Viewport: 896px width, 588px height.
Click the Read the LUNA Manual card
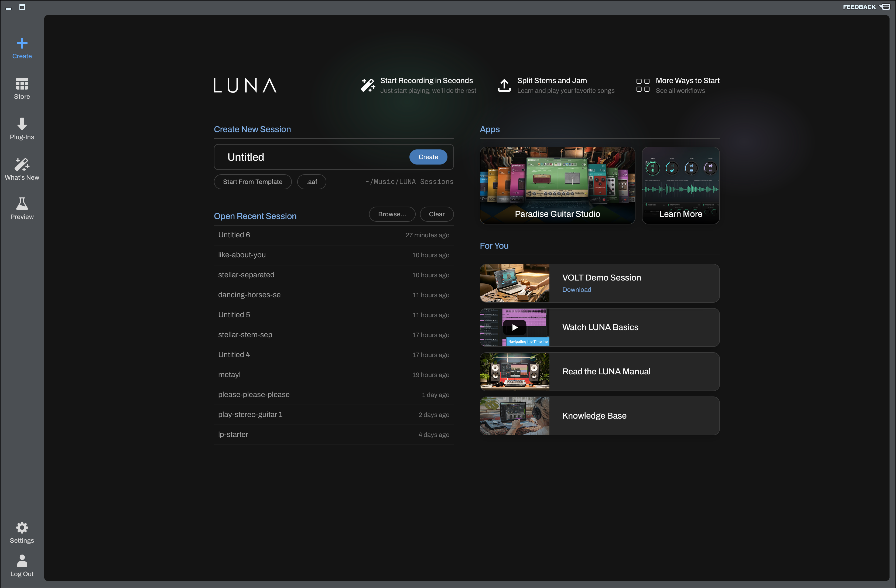coord(599,372)
